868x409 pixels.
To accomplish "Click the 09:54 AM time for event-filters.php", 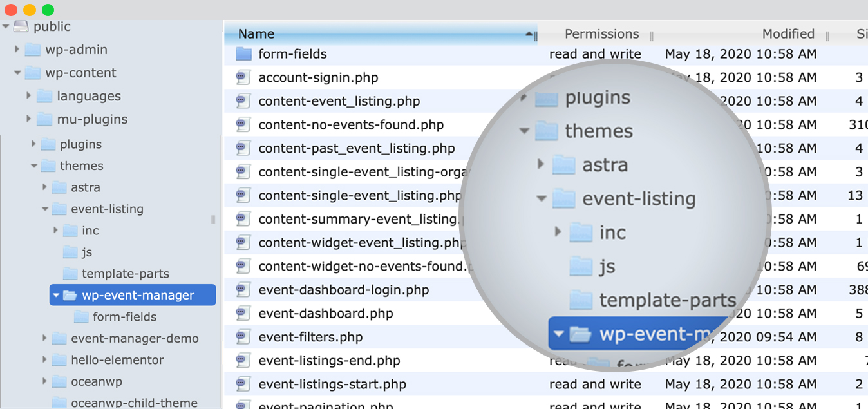I will (786, 338).
